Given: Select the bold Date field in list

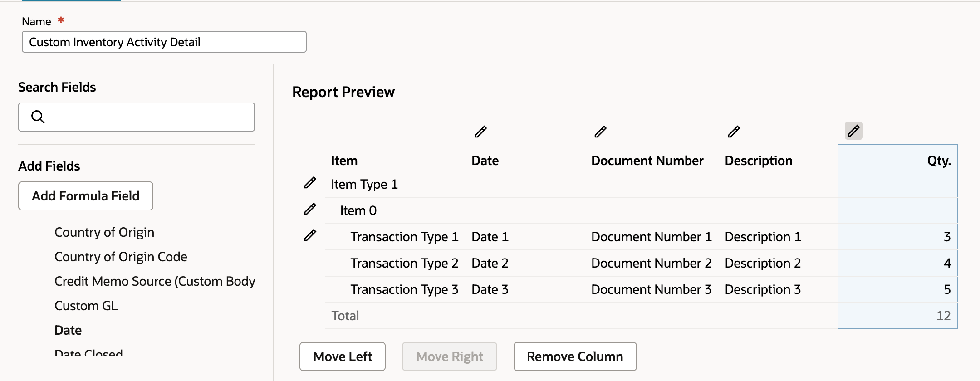Looking at the screenshot, I should 68,330.
